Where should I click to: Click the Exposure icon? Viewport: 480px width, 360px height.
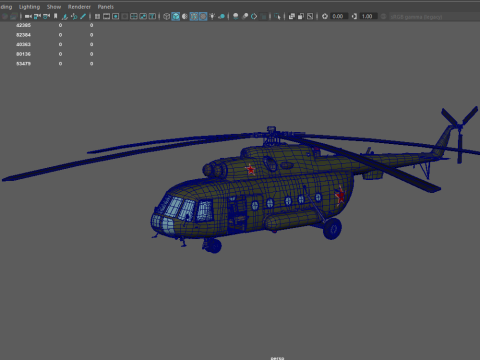(325, 16)
